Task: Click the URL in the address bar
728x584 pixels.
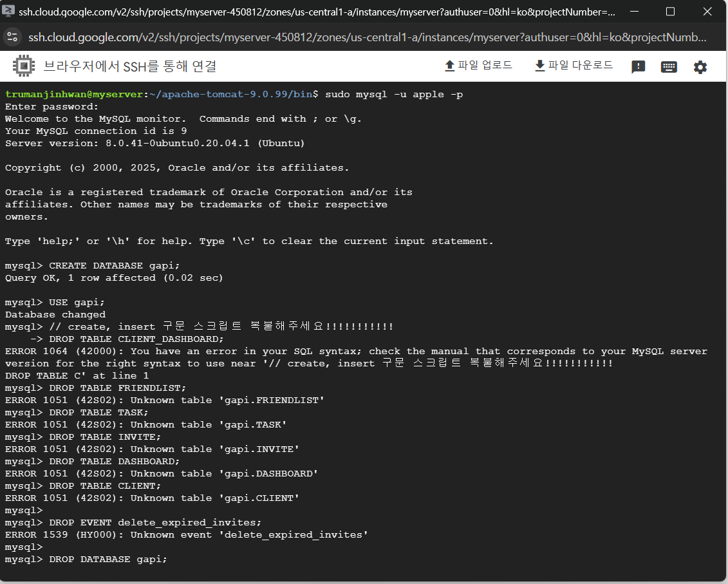Action: (x=367, y=37)
